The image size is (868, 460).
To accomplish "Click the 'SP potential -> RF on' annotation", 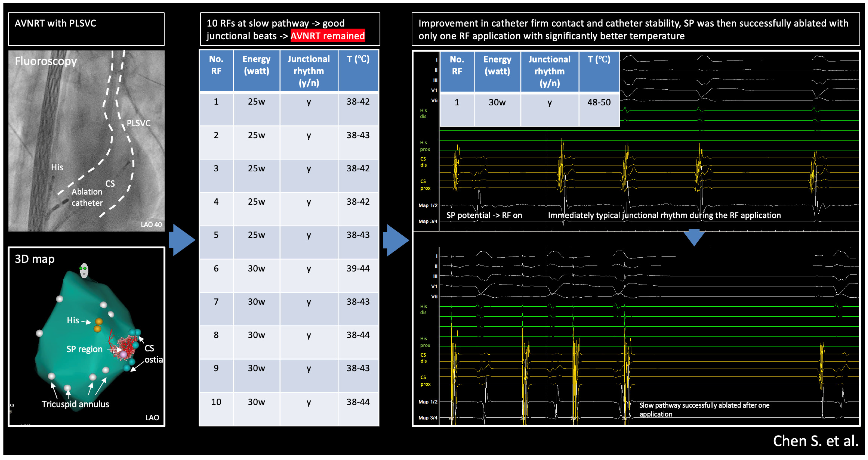I will [x=484, y=215].
